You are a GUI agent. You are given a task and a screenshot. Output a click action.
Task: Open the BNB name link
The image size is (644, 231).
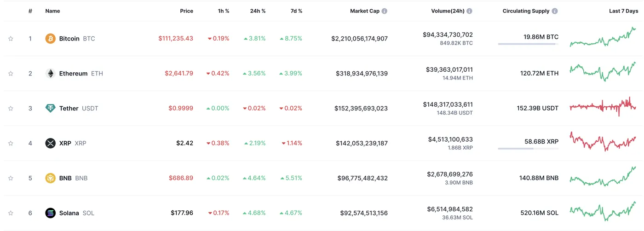[x=65, y=178]
